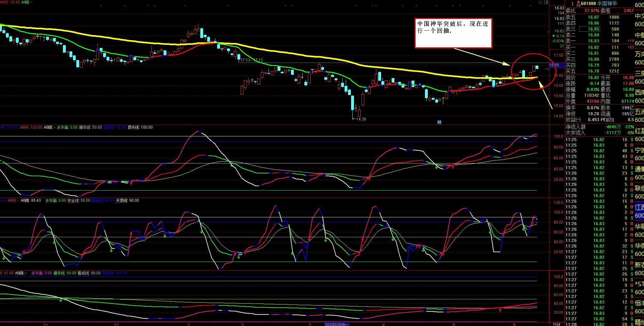Click the 委差 value 2457
This screenshot has width=644, height=326.
(x=629, y=11)
